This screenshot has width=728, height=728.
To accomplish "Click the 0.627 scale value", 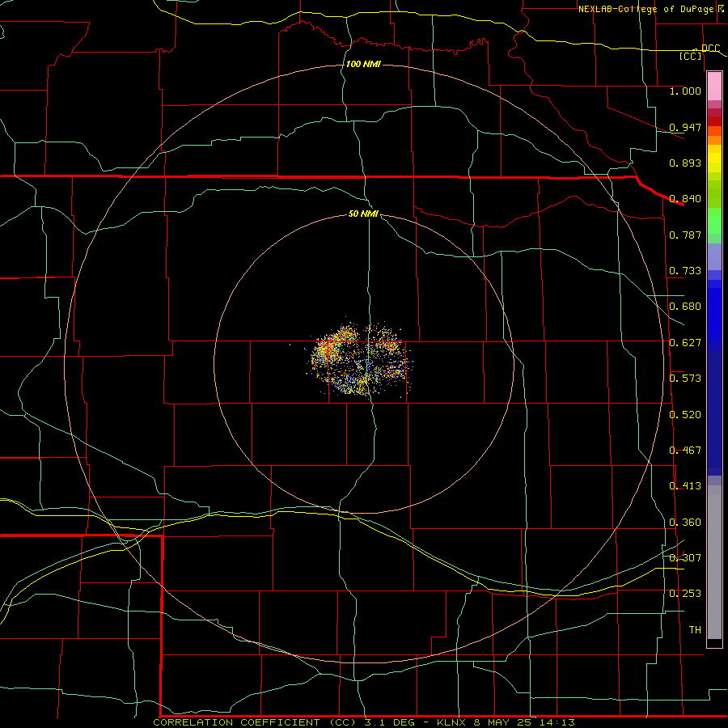I will tap(685, 342).
